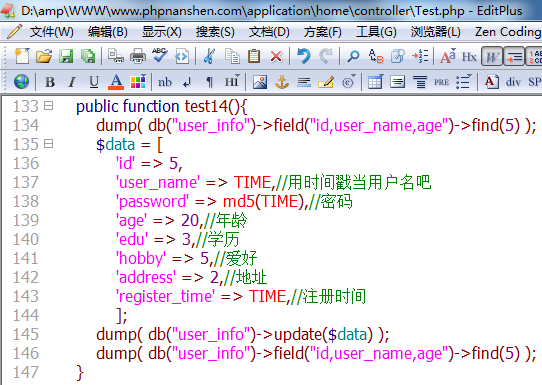Screen dimensions: 542x385
Task: Collapse the test14 function at line 133
Action: coord(49,105)
